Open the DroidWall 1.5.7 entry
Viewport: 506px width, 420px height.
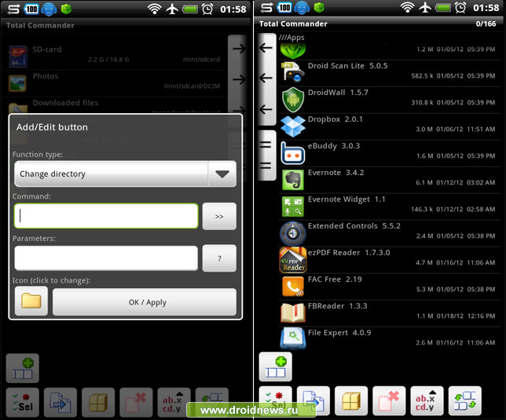pos(390,99)
